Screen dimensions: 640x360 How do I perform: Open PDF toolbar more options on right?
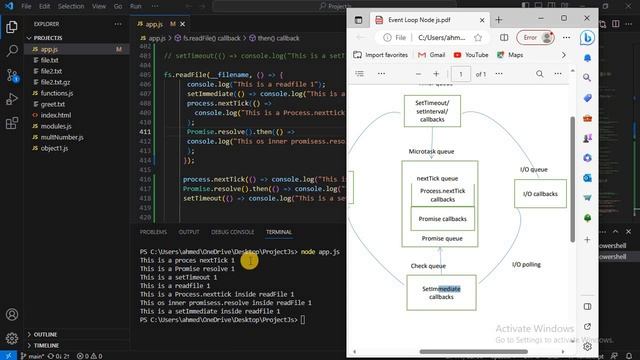point(558,74)
